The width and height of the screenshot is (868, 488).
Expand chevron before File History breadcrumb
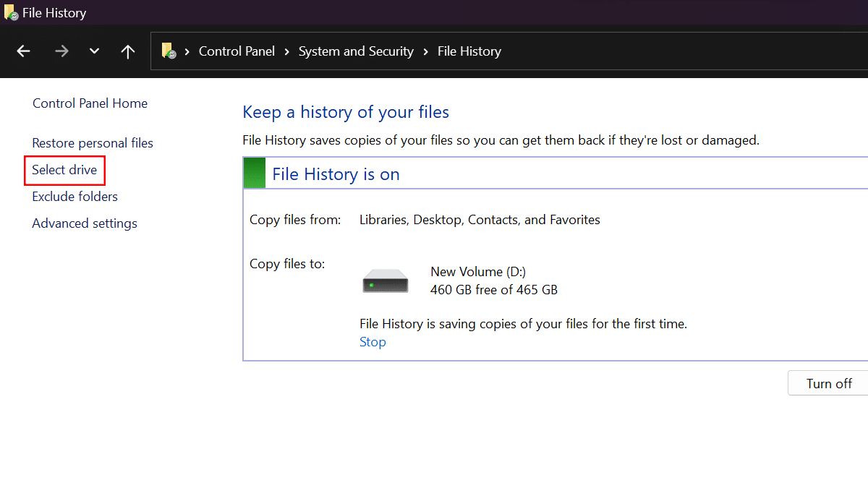pos(425,51)
